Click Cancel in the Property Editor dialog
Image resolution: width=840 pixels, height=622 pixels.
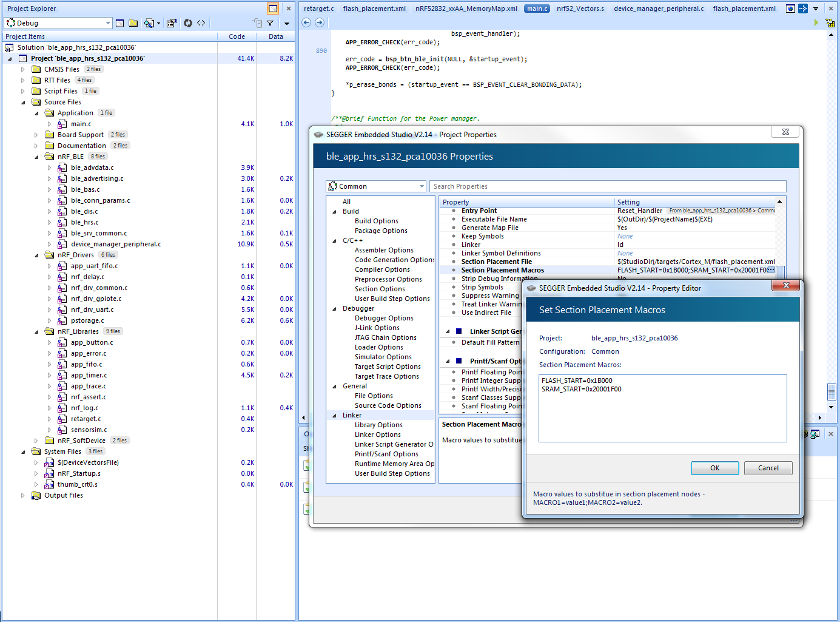coord(768,468)
